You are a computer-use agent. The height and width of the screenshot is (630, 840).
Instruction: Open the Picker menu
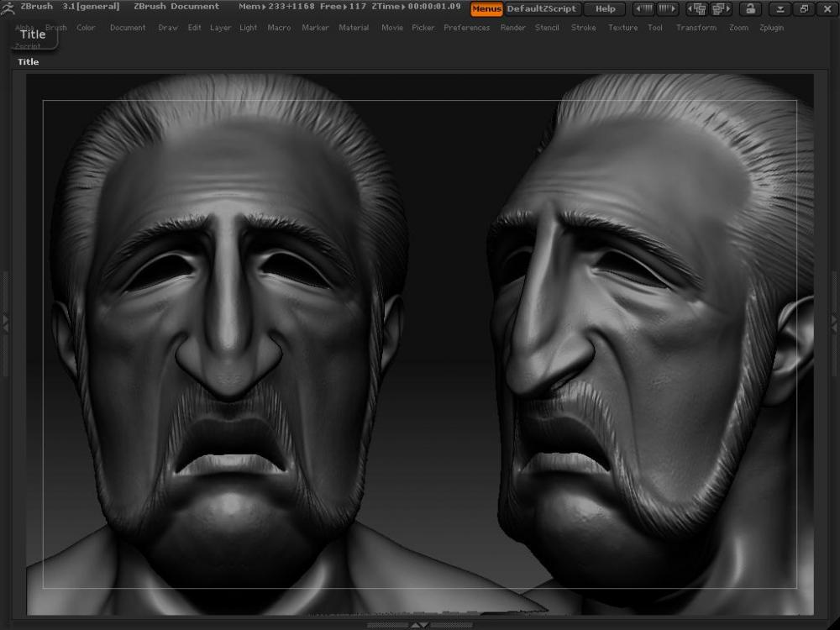(423, 28)
